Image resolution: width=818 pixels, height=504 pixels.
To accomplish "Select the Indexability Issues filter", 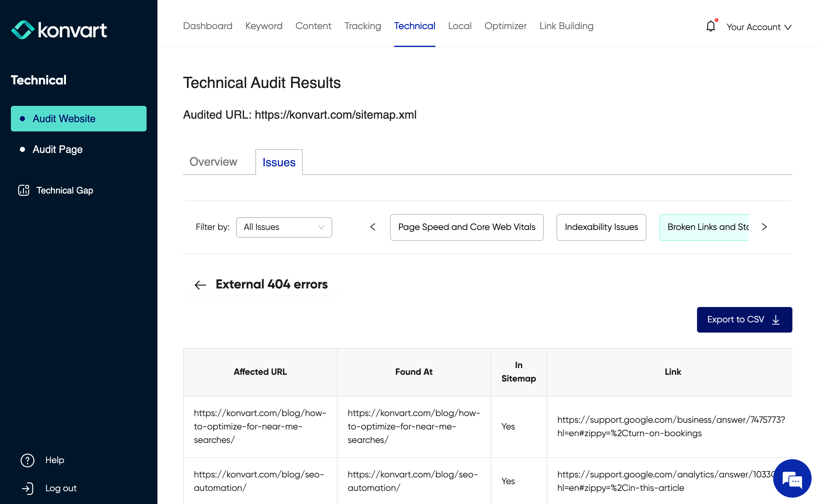I will [x=601, y=227].
